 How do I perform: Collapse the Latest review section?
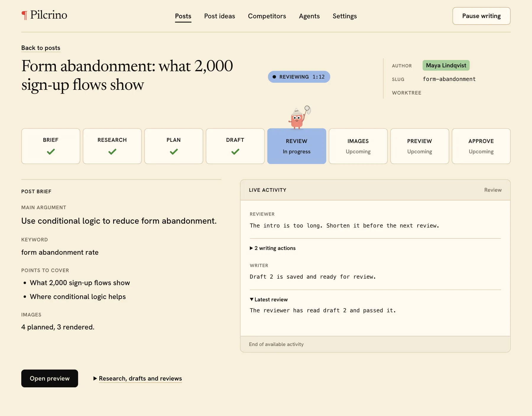(269, 299)
